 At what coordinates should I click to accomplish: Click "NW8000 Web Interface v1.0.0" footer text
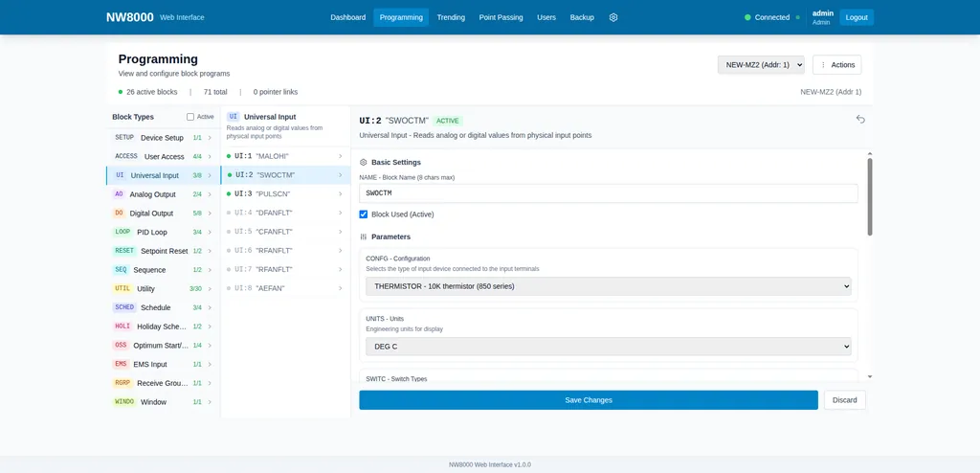(x=490, y=465)
